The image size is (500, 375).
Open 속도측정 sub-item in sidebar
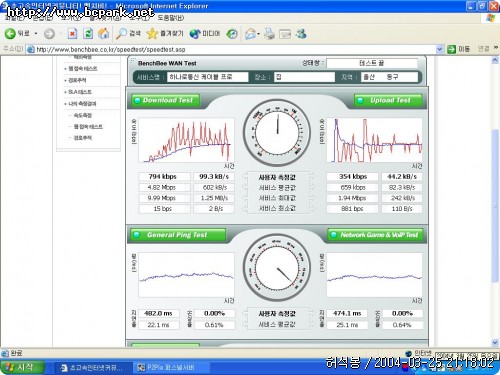click(x=83, y=115)
